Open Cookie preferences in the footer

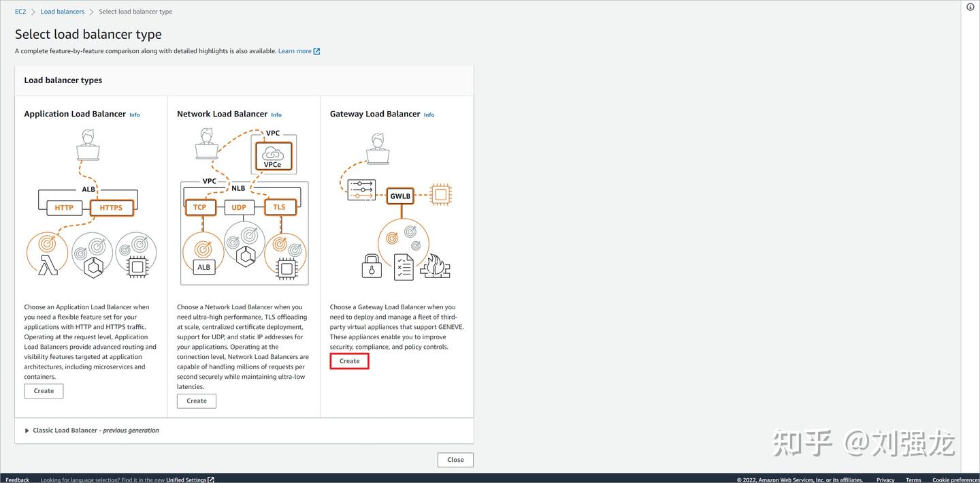(956, 480)
